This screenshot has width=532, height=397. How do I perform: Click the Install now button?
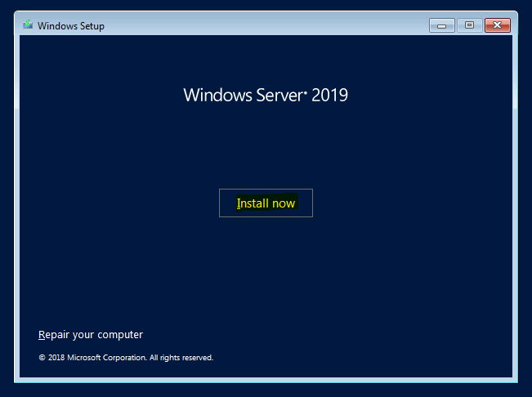266,203
